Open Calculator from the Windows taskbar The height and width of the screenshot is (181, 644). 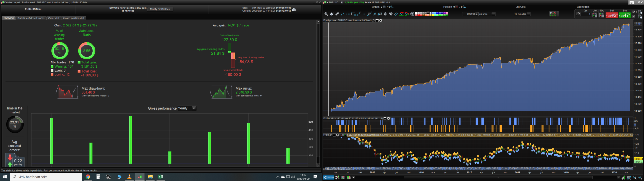pyautogui.click(x=98, y=177)
